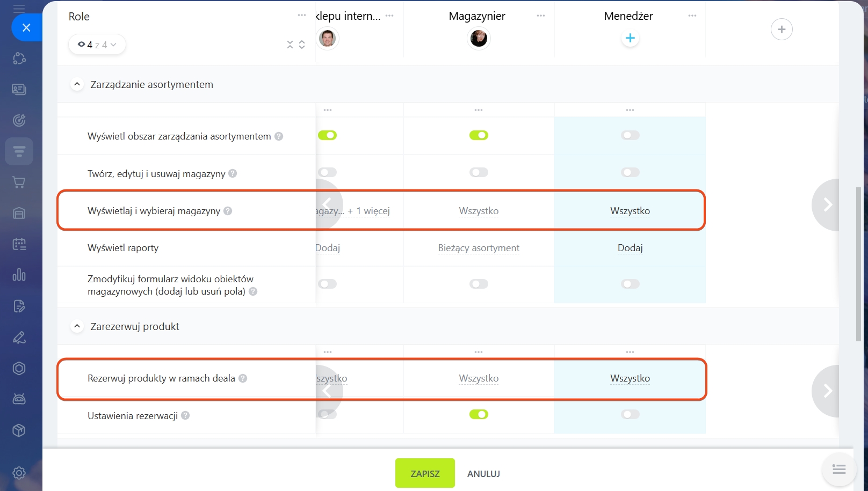Disable Ustawienia rezerwacji toggle for Magazynier
The image size is (868, 491).
(x=479, y=414)
